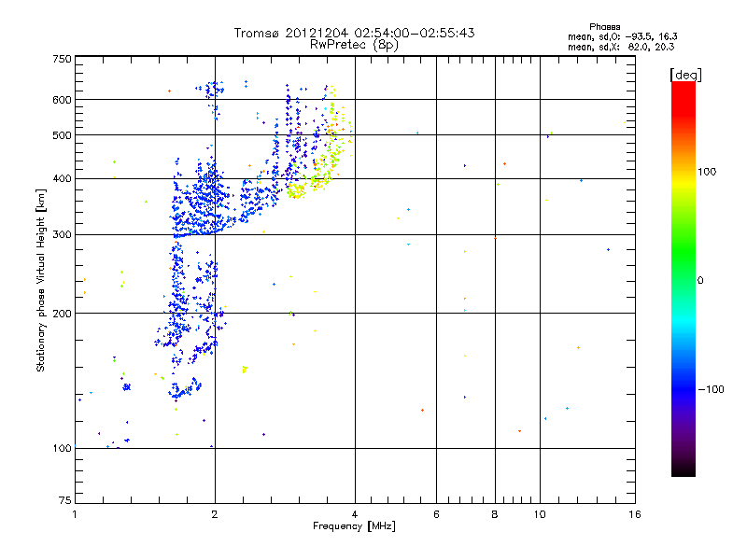Click the 'Frequency [MHz]' axis label
747x560 pixels.
[x=354, y=526]
